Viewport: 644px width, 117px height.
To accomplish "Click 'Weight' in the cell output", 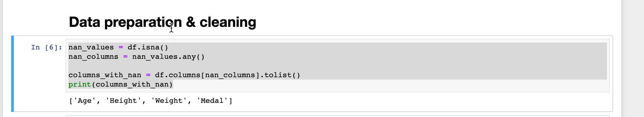I will pyautogui.click(x=169, y=101).
